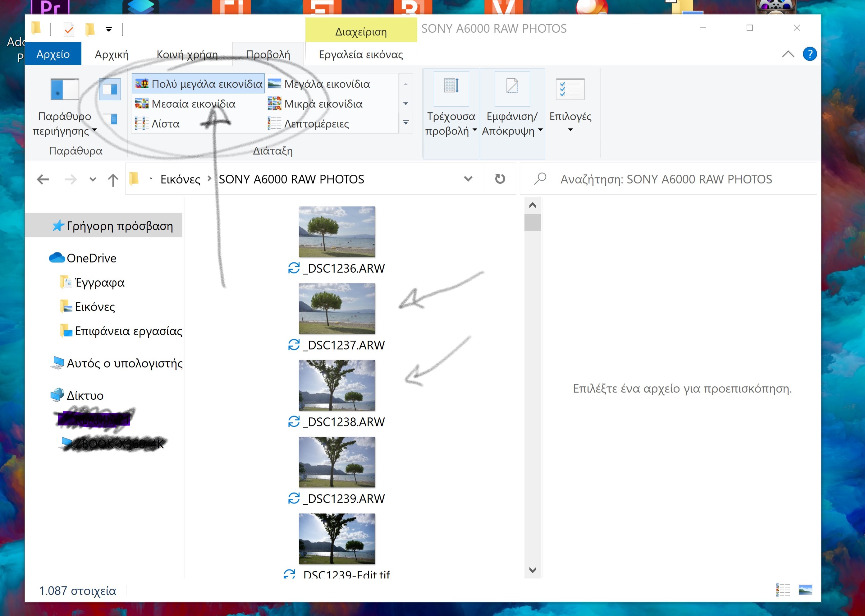
Task: Click scroll up arrow of file list
Action: [533, 205]
